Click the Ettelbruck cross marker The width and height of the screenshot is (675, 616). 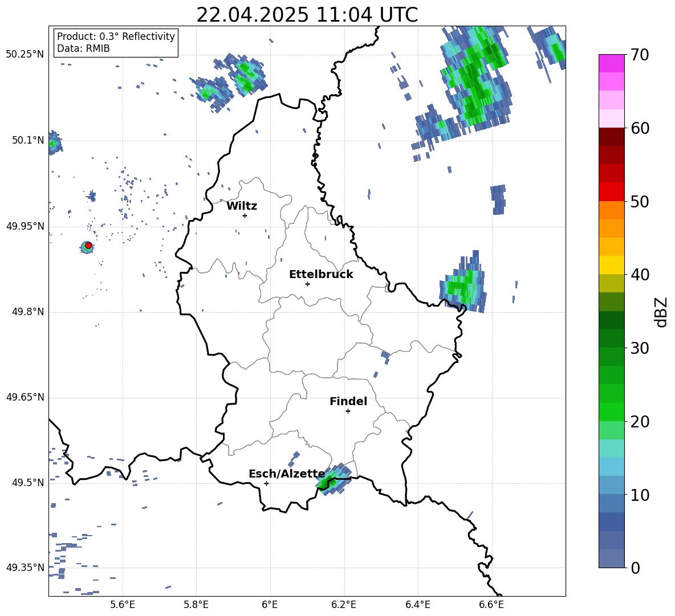click(x=307, y=284)
